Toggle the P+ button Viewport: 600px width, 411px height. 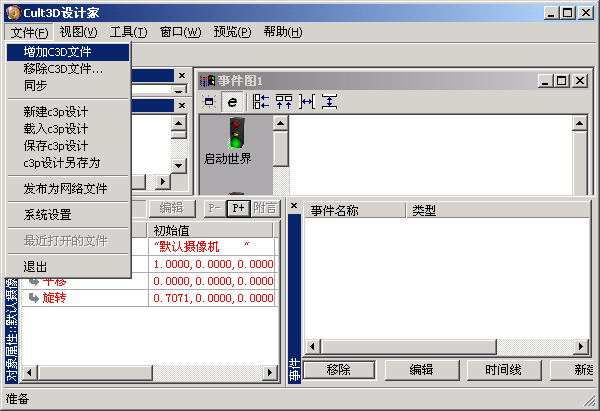click(238, 208)
